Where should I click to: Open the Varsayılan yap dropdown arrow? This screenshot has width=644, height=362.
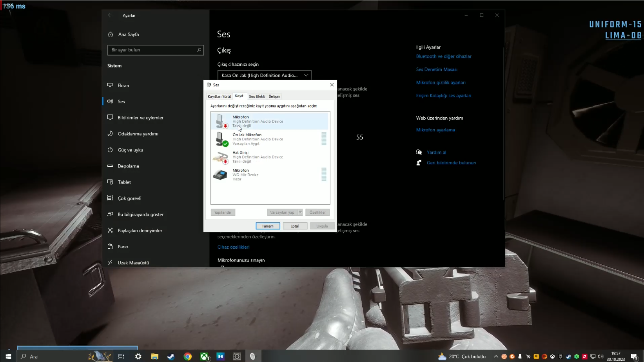300,212
